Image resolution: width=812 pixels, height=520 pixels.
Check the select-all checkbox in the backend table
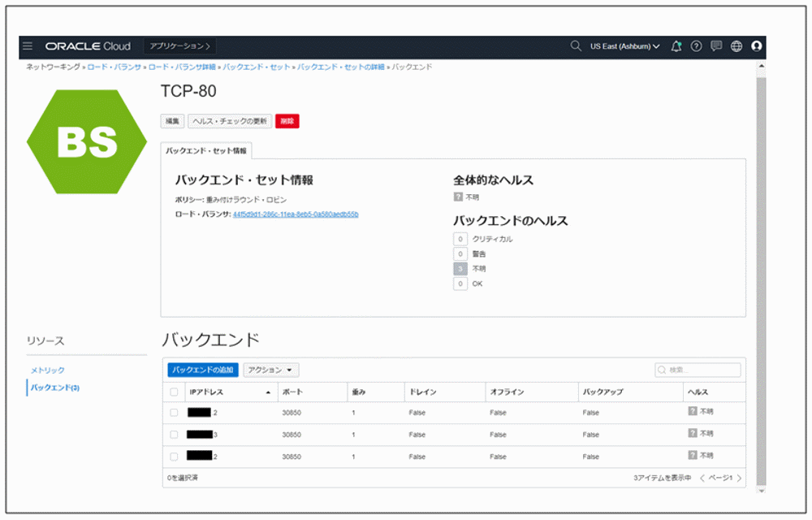point(173,392)
